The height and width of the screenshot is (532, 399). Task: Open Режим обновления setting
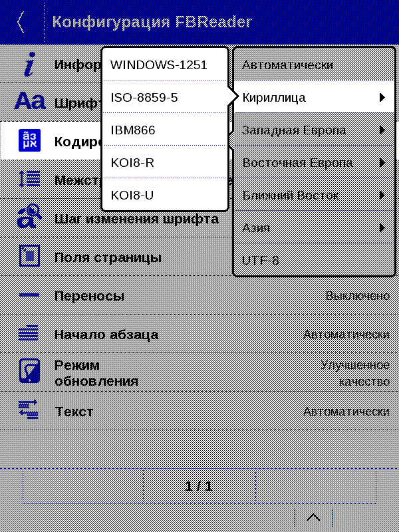pyautogui.click(x=199, y=372)
